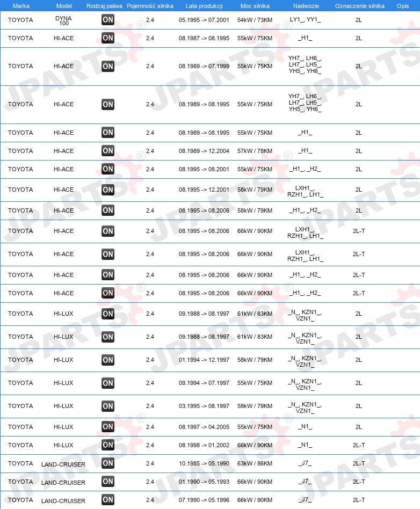Select the Moc silnika column header
This screenshot has width=420, height=509.
click(x=255, y=6)
